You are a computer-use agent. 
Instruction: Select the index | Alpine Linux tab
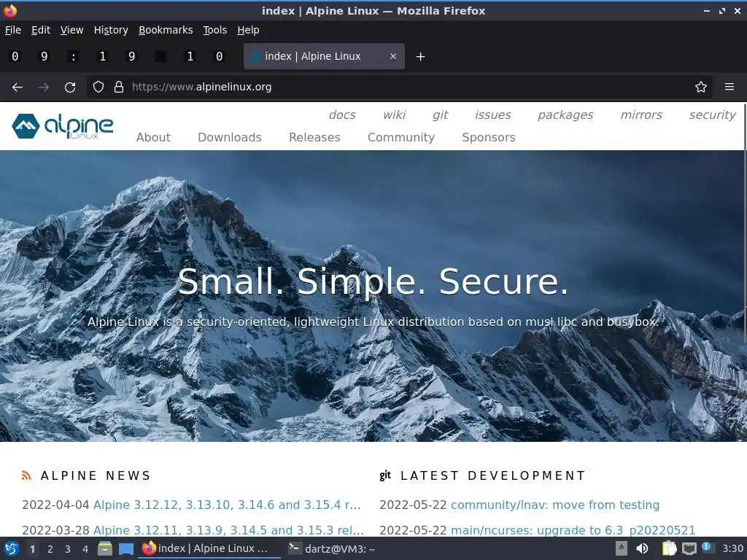[x=324, y=56]
